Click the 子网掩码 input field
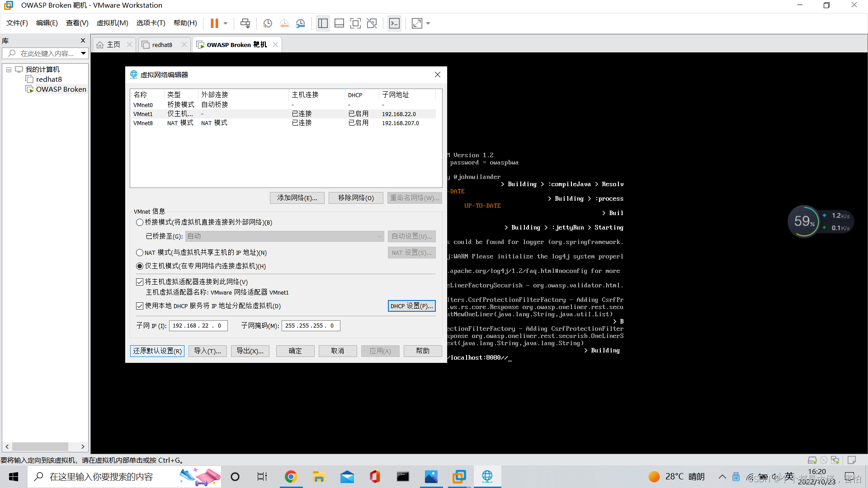 pos(311,326)
